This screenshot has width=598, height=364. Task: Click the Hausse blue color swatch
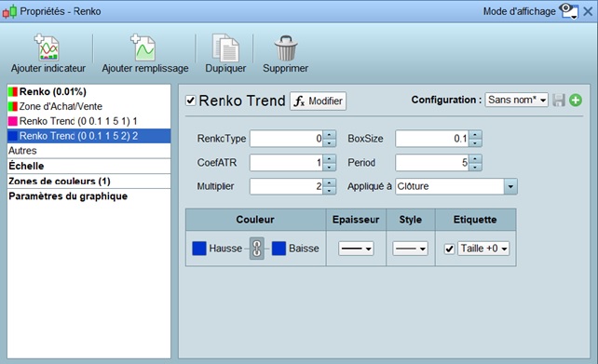(199, 249)
